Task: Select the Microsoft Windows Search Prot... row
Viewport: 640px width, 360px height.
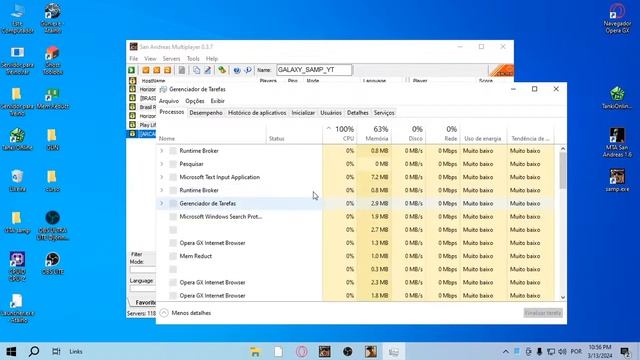Action: tap(356, 217)
